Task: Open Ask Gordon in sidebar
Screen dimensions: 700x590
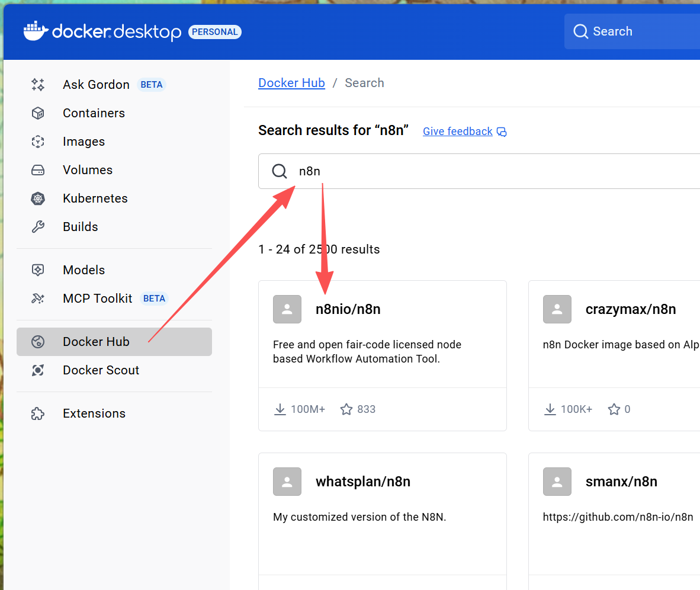Action: tap(114, 85)
